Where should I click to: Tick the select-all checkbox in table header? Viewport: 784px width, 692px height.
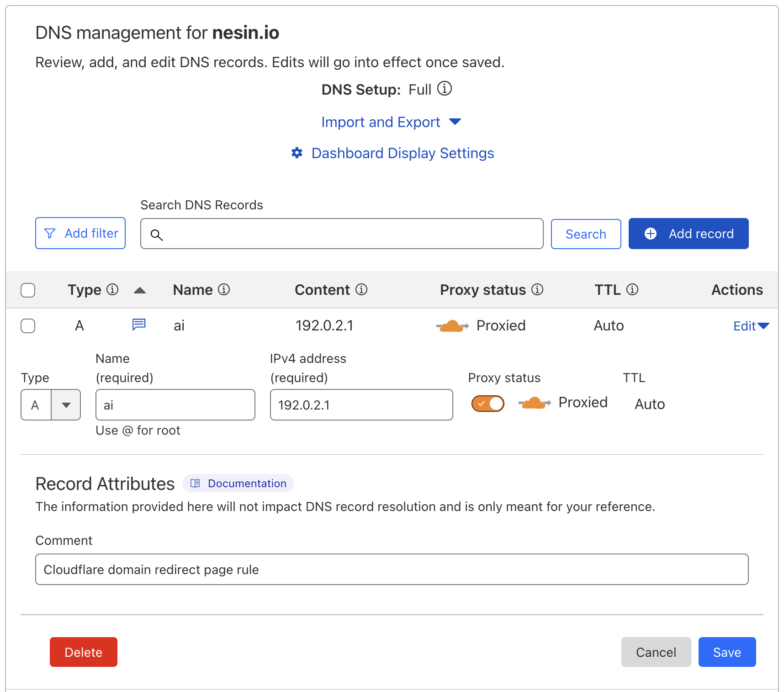point(28,290)
